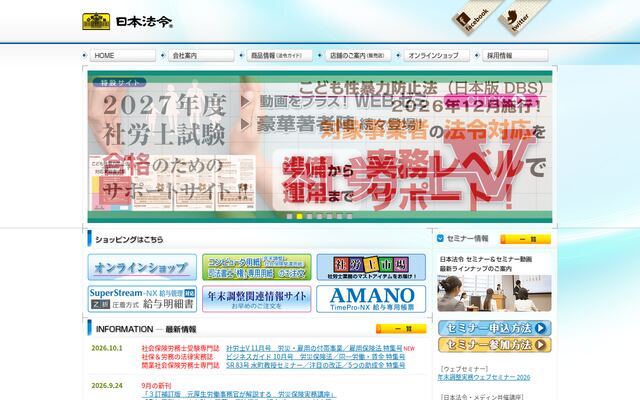Click the INFORMATION 最新情報 heading
The image size is (640, 400).
tap(146, 329)
